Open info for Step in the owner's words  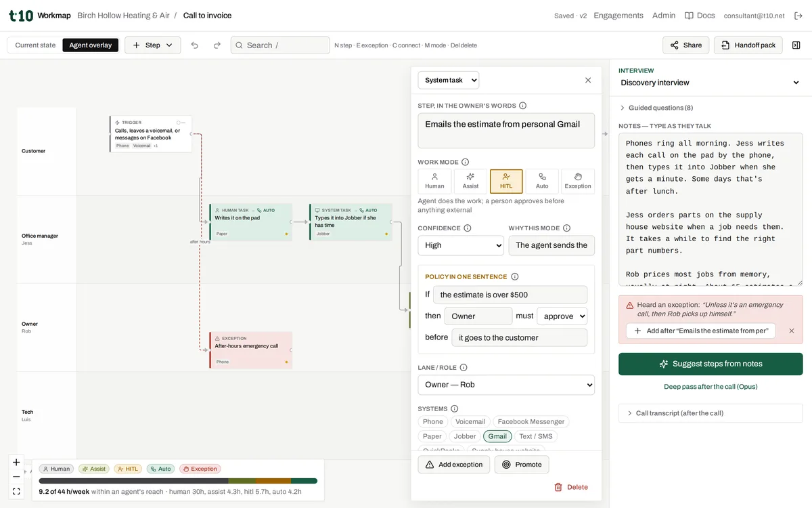(522, 106)
